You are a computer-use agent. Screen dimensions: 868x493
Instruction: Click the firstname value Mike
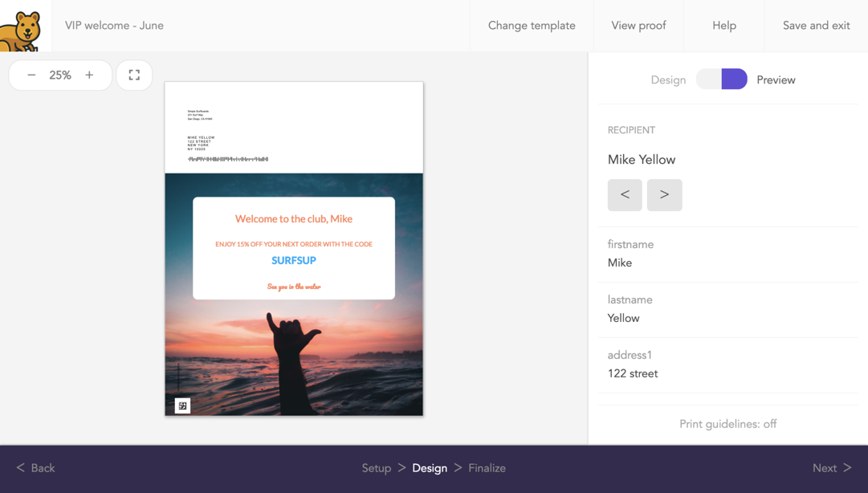(619, 263)
